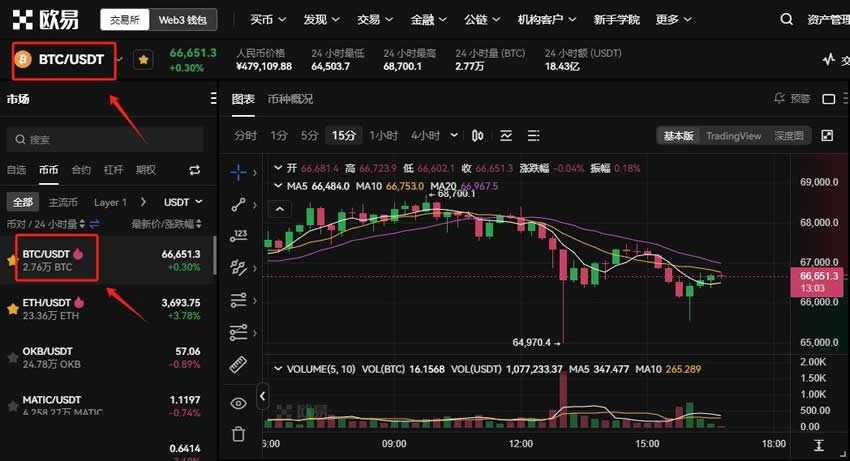Expand the USDT quote currency dropdown
850x461 pixels.
coord(183,202)
